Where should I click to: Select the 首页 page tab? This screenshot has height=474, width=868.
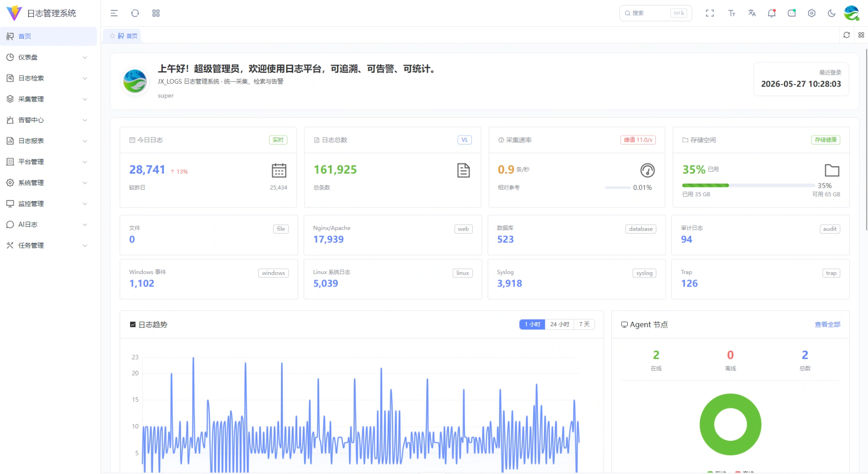pos(123,36)
